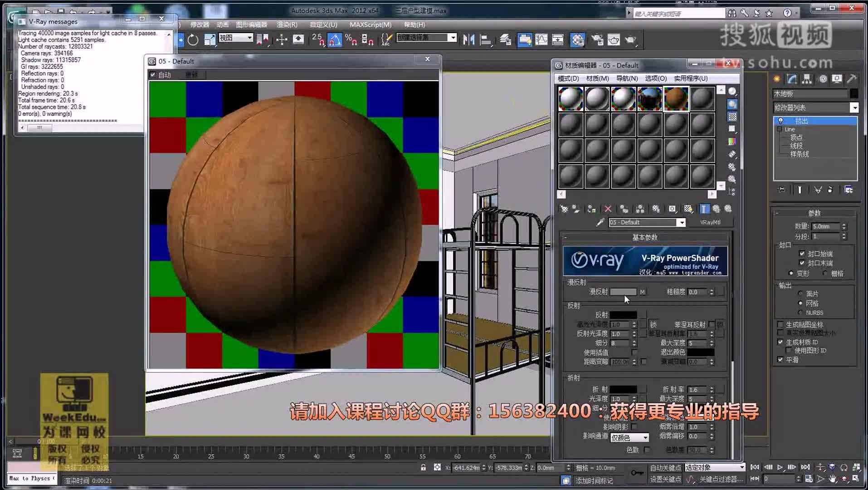
Task: Open the MAXScript(M) main menu
Action: click(x=371, y=24)
